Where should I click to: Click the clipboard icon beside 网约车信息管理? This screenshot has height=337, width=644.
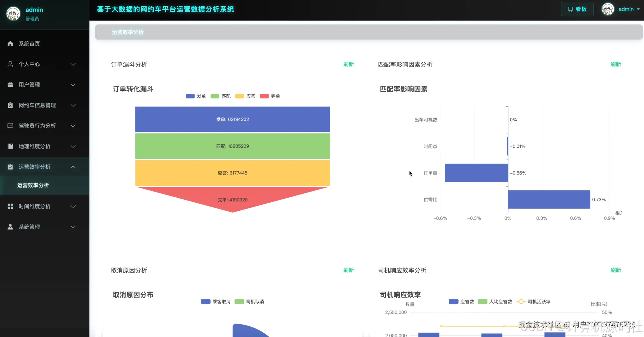pyautogui.click(x=10, y=105)
